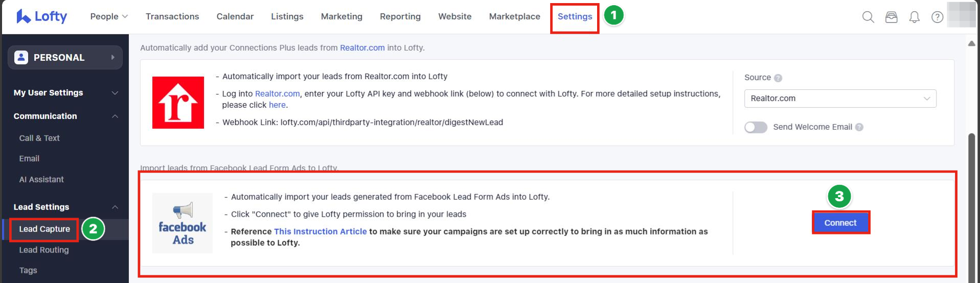
Task: Click the Facebook Ads Connect button
Action: click(840, 223)
